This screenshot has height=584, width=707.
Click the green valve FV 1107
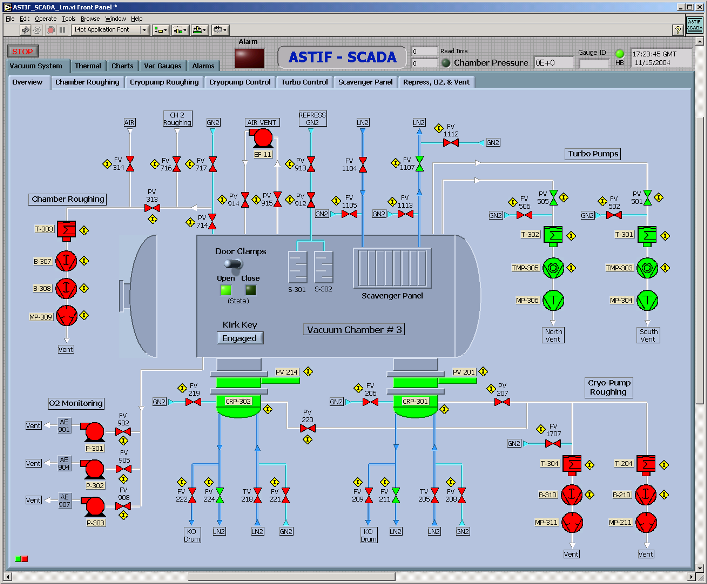pyautogui.click(x=420, y=161)
